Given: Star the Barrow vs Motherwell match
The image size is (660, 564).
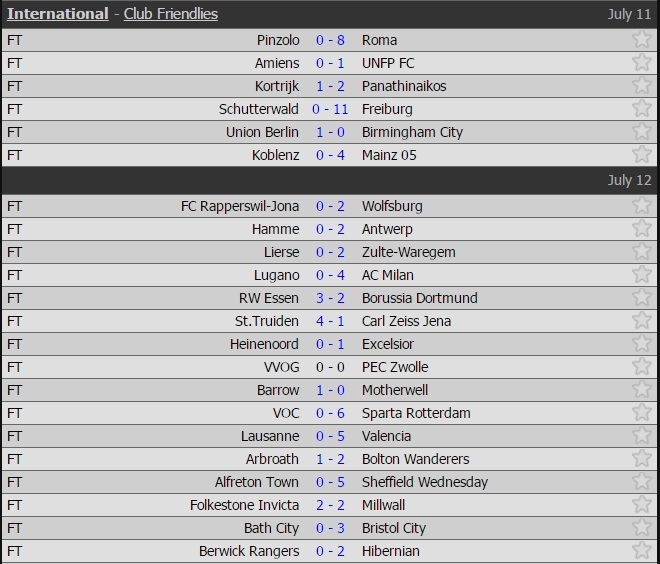Looking at the screenshot, I should pos(641,390).
